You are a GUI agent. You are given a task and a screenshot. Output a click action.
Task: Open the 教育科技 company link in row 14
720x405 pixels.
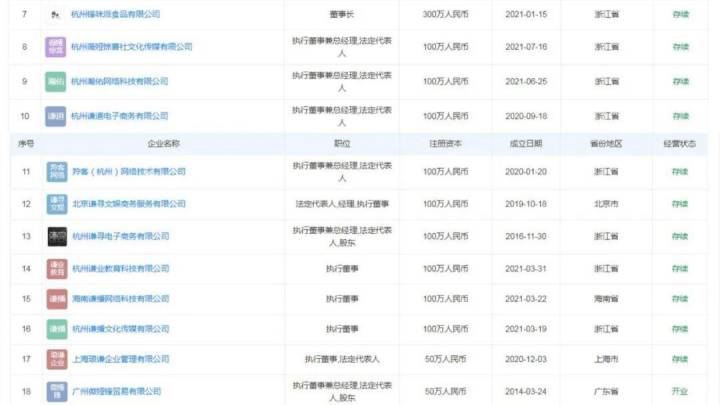pyautogui.click(x=121, y=268)
